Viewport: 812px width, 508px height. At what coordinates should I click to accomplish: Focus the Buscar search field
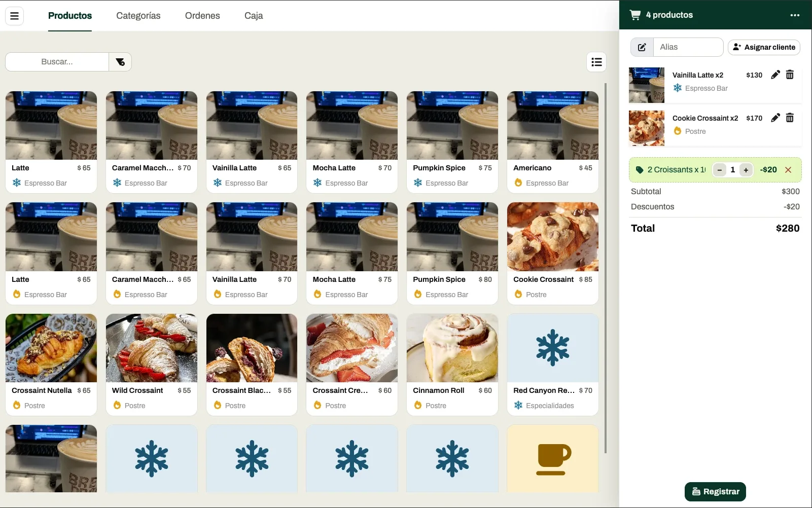pos(57,62)
